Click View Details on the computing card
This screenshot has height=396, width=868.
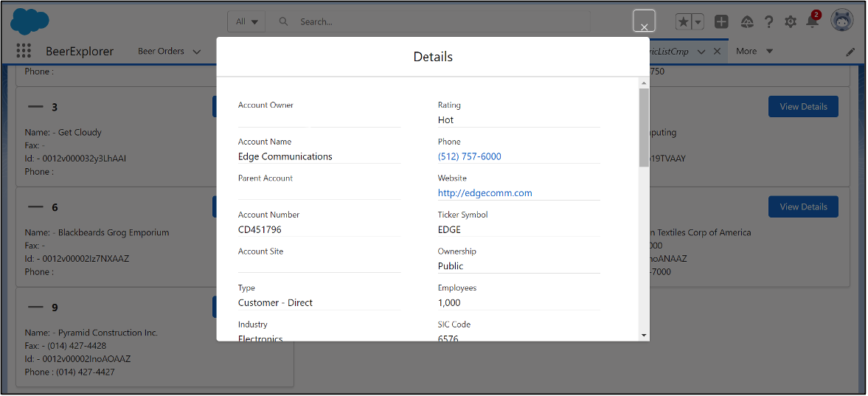[803, 106]
